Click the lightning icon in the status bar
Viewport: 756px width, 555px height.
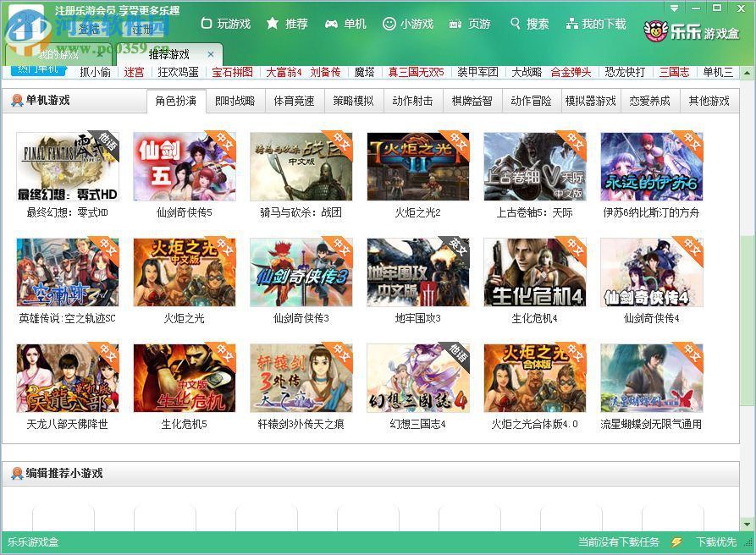[x=675, y=543]
